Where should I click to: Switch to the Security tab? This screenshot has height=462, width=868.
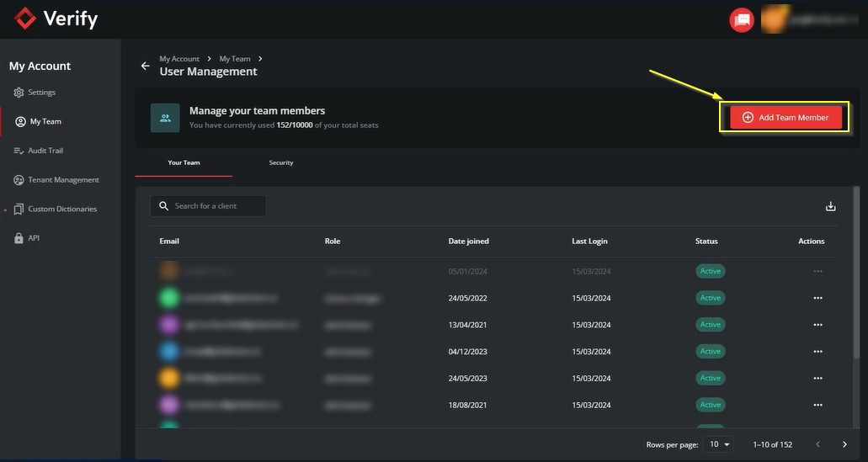[281, 162]
